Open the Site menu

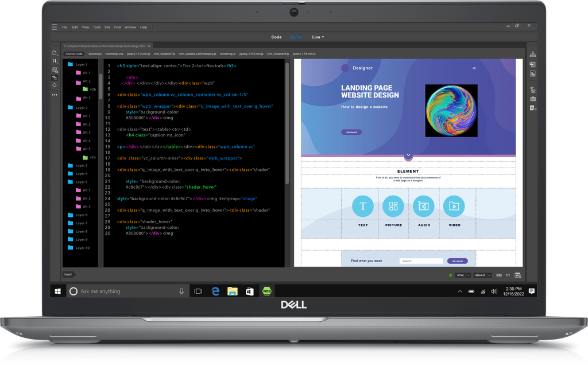click(107, 28)
